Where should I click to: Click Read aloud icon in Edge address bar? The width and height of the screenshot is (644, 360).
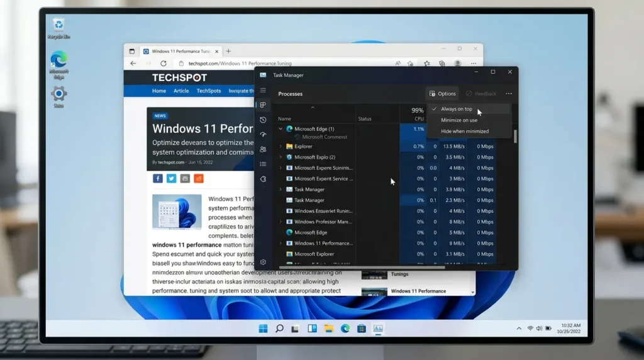[397, 64]
